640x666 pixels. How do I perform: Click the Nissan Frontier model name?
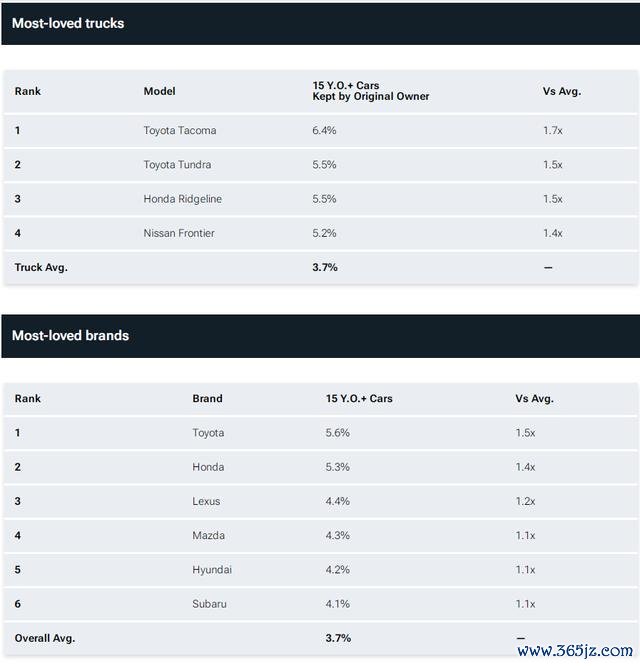[x=179, y=233]
